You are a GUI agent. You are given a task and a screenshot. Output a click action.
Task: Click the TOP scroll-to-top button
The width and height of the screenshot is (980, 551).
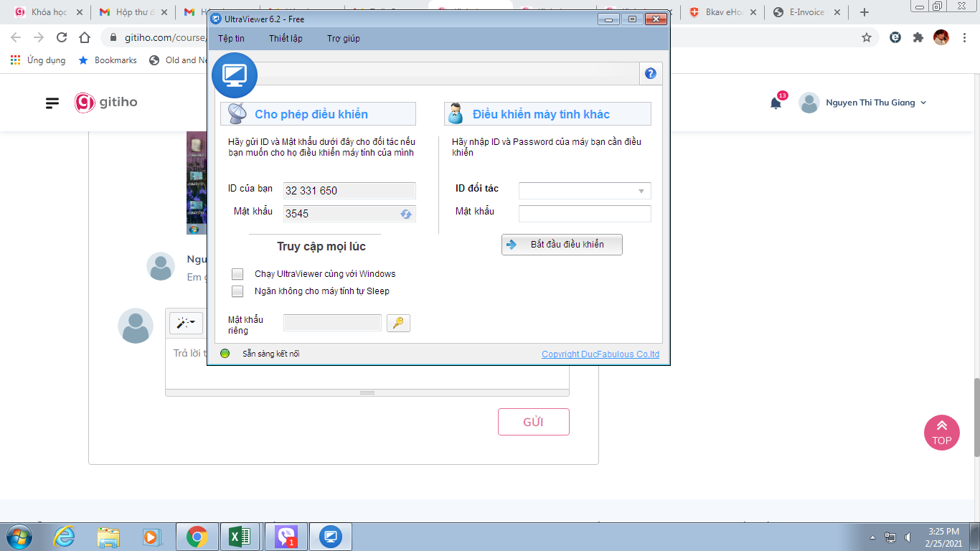tap(942, 433)
